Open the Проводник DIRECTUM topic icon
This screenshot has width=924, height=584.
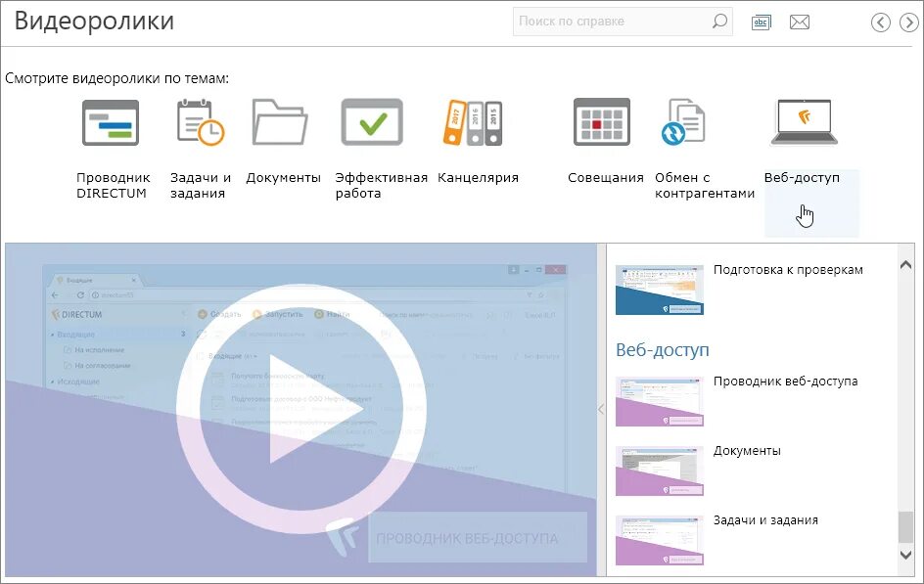(111, 122)
